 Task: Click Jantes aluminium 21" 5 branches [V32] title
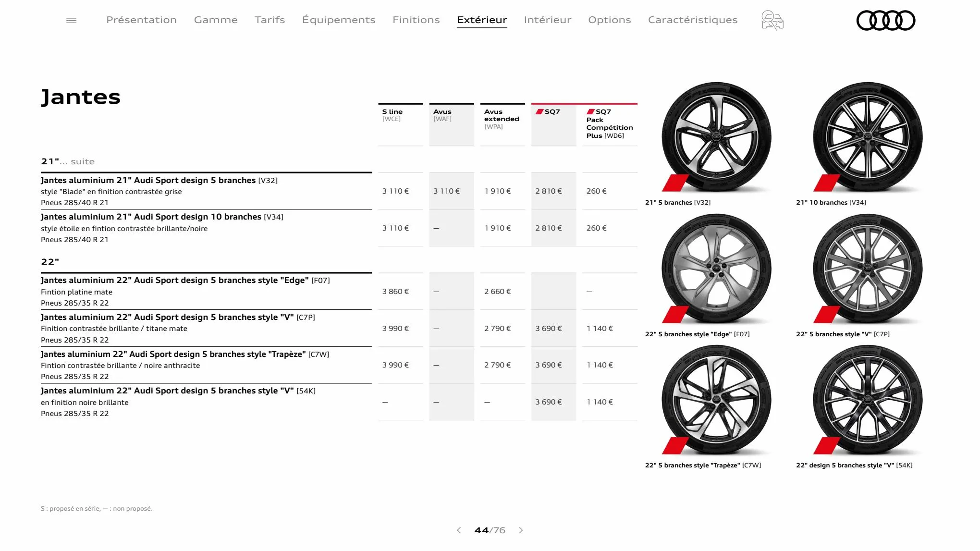point(159,180)
